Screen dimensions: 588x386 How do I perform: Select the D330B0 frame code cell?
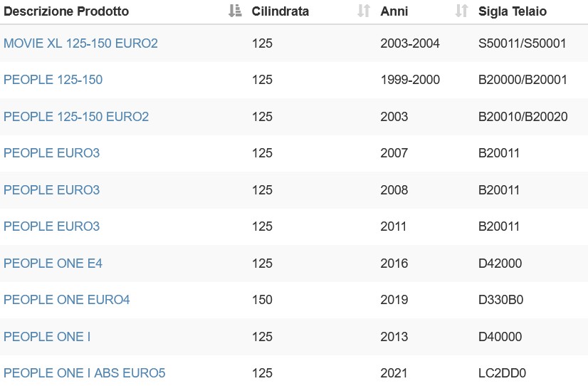pyautogui.click(x=500, y=300)
